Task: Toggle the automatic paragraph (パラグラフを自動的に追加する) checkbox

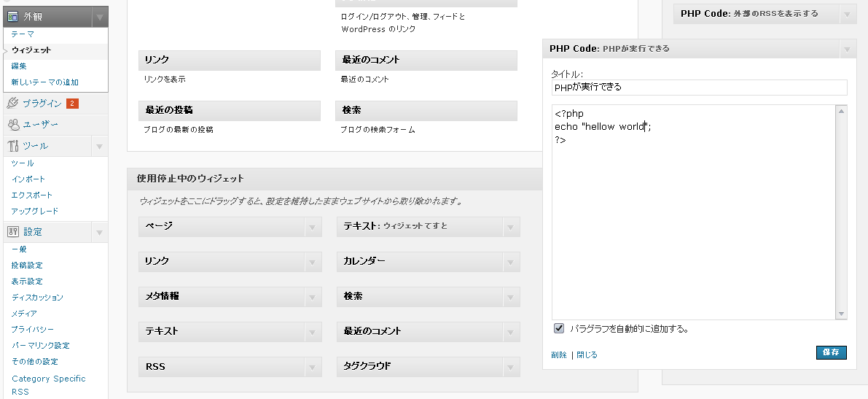Action: [559, 328]
